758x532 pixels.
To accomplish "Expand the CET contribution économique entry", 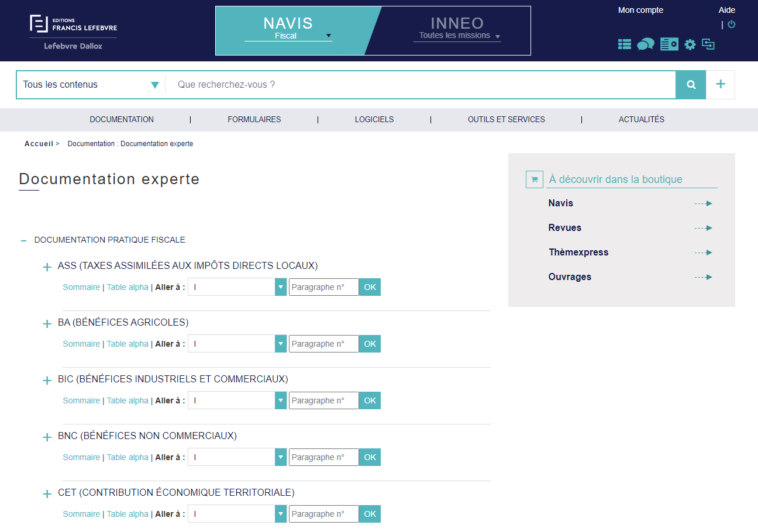I will click(x=47, y=494).
